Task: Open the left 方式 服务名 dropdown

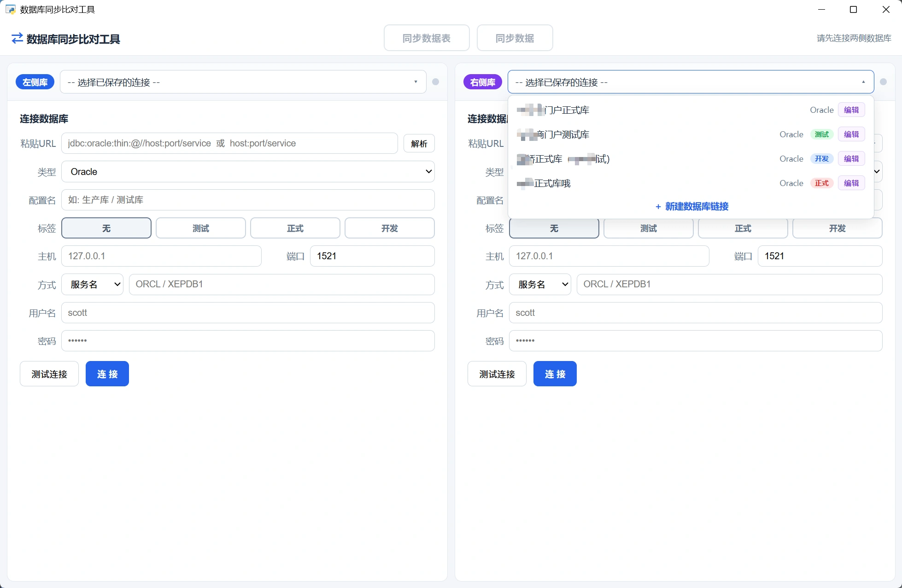Action: click(x=93, y=285)
